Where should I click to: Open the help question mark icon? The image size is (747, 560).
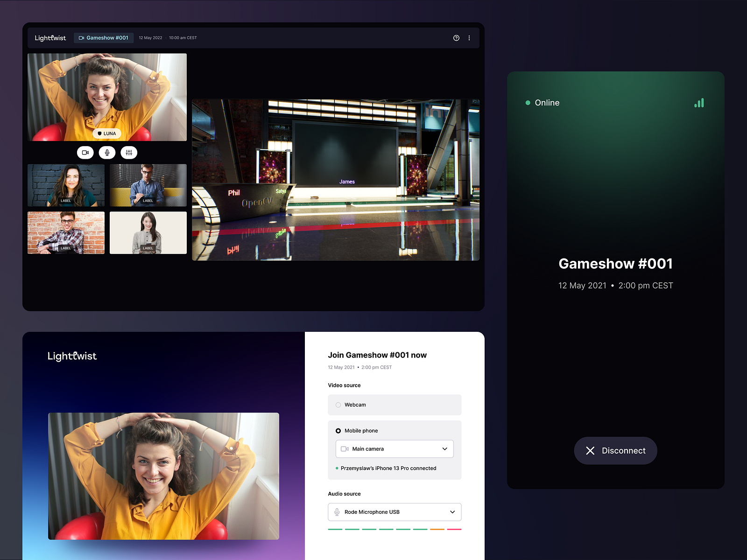[x=456, y=38]
